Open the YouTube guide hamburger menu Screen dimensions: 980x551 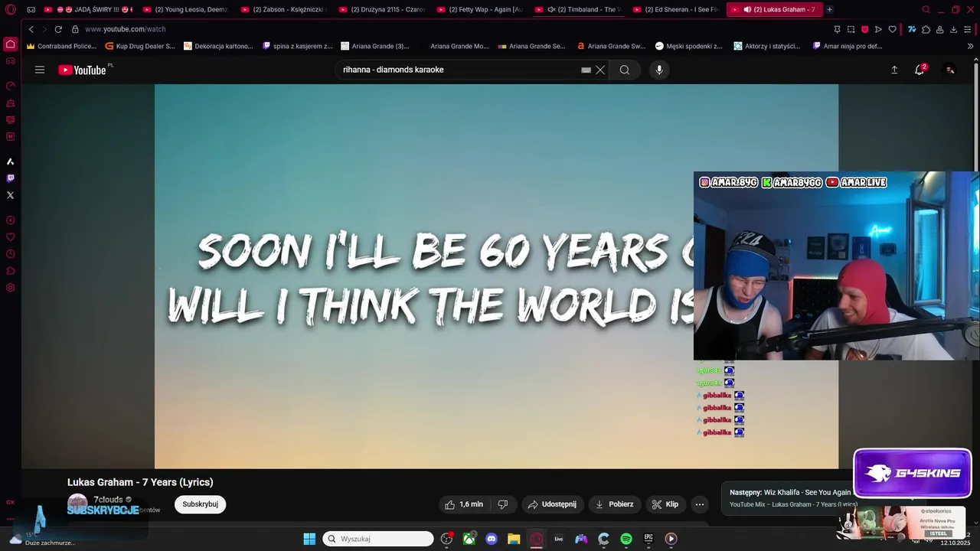(40, 70)
